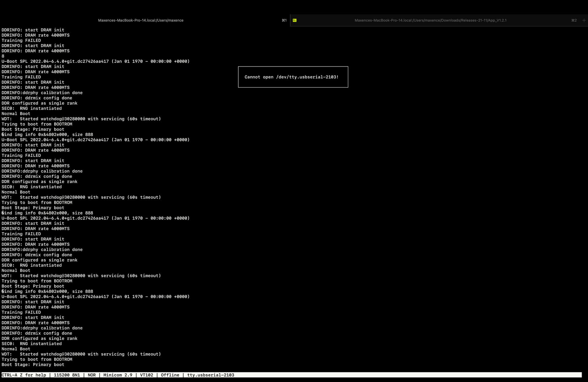
Task: Click the '115200 8N1' baud rate status field
Action: [x=67, y=375]
